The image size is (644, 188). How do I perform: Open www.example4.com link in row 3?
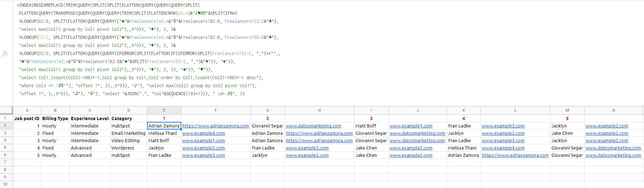click(204, 133)
